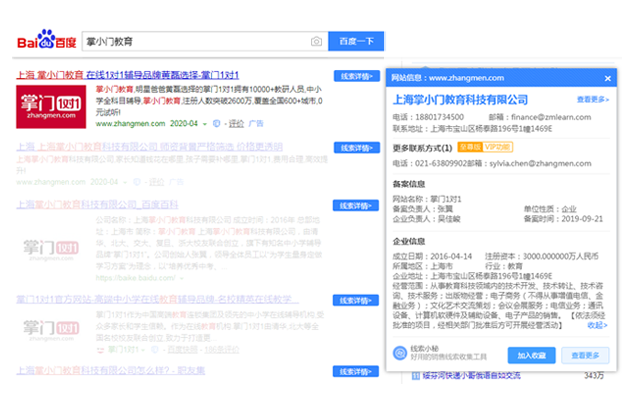This screenshot has height=418, width=638.
Task: Click 线索详情 button beside 掌门1对1官方网站 result
Action: (356, 300)
